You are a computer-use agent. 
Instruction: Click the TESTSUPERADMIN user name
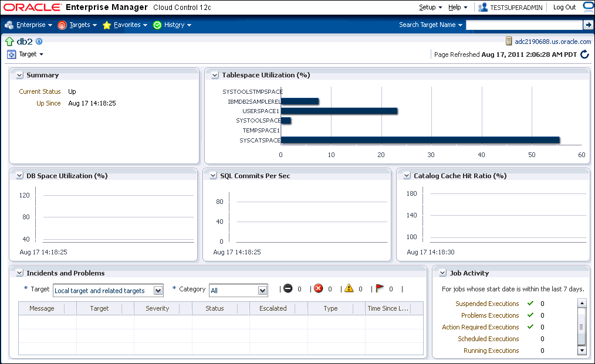pyautogui.click(x=516, y=8)
